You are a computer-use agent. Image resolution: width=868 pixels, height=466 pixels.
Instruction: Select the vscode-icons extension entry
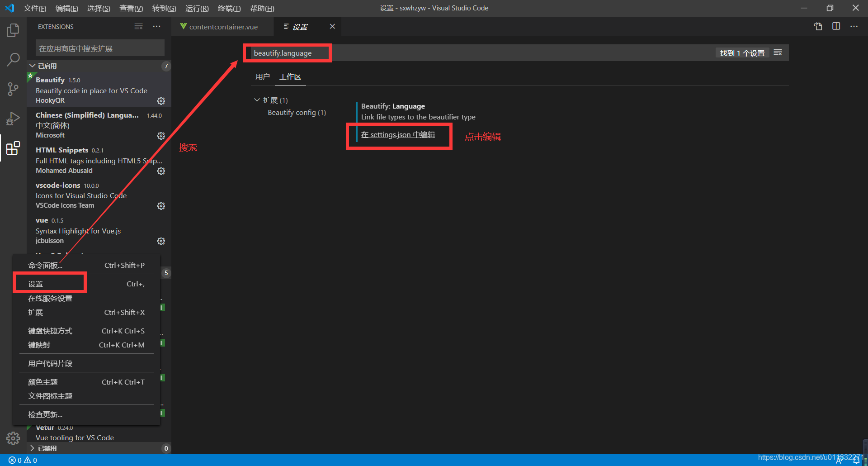(99, 195)
